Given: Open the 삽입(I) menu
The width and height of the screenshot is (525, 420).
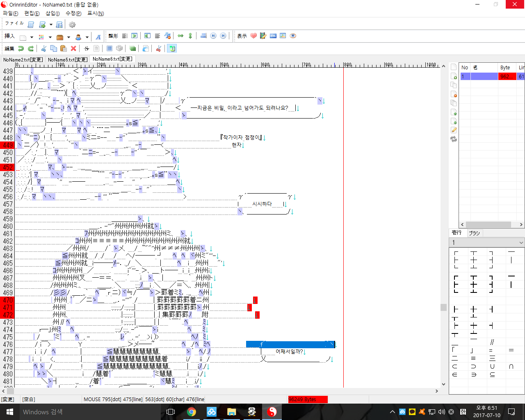Looking at the screenshot, I should pyautogui.click(x=52, y=14).
